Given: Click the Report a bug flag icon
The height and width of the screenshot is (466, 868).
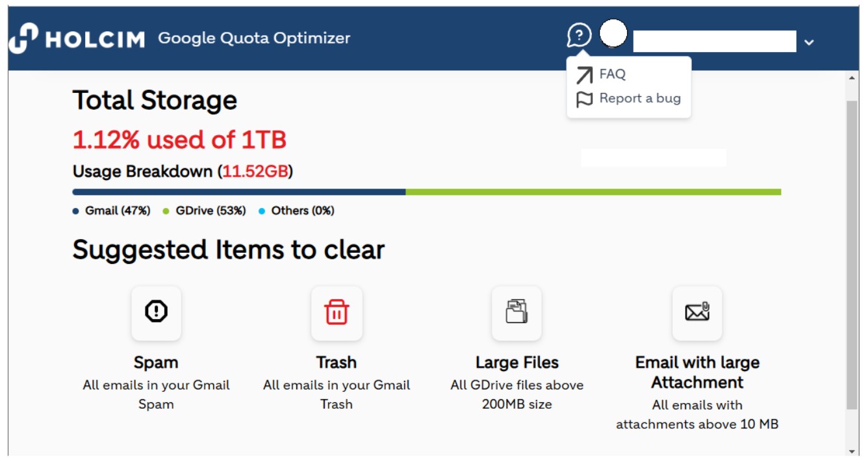Looking at the screenshot, I should [585, 99].
